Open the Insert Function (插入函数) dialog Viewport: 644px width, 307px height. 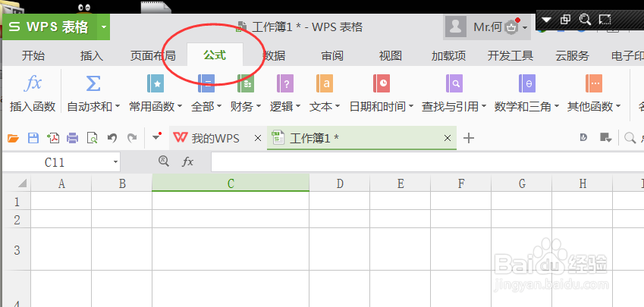(x=33, y=93)
